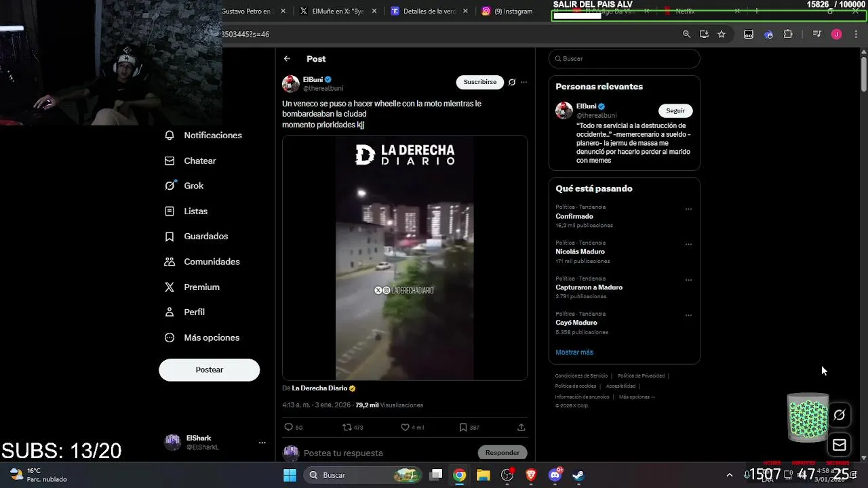Open Listas in the sidebar
The image size is (868, 488).
[186, 211]
